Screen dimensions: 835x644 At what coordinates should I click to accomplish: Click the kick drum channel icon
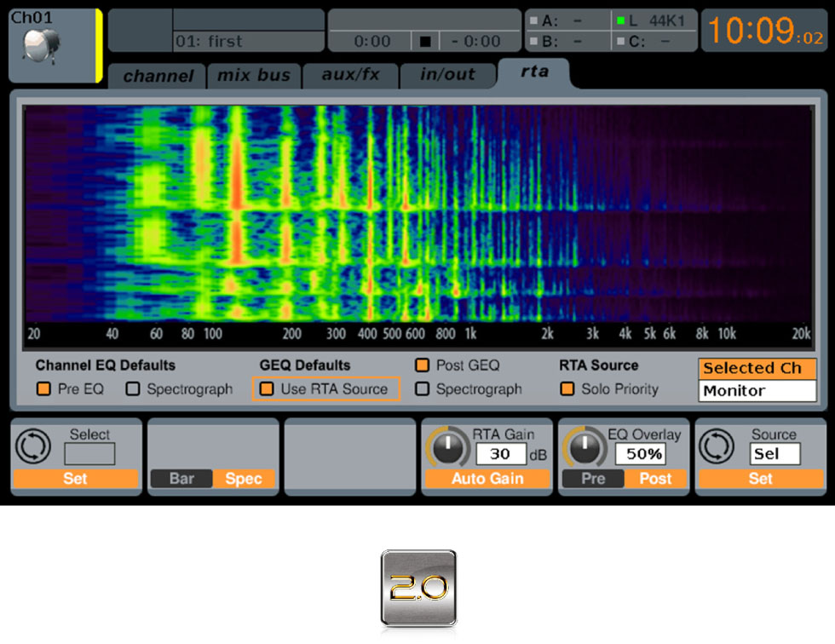[37, 47]
